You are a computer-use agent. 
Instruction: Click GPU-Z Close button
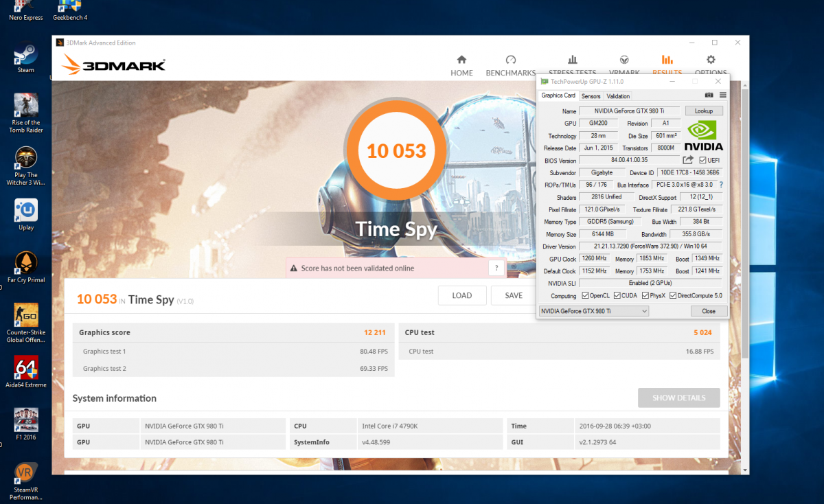click(x=709, y=311)
